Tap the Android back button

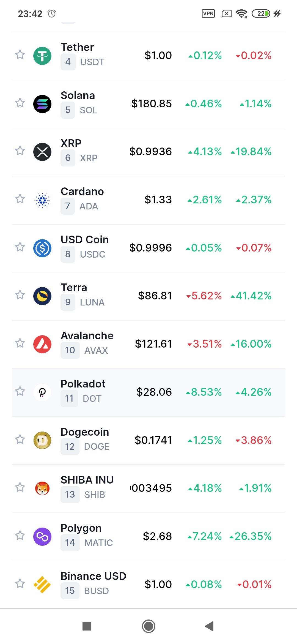[210, 626]
